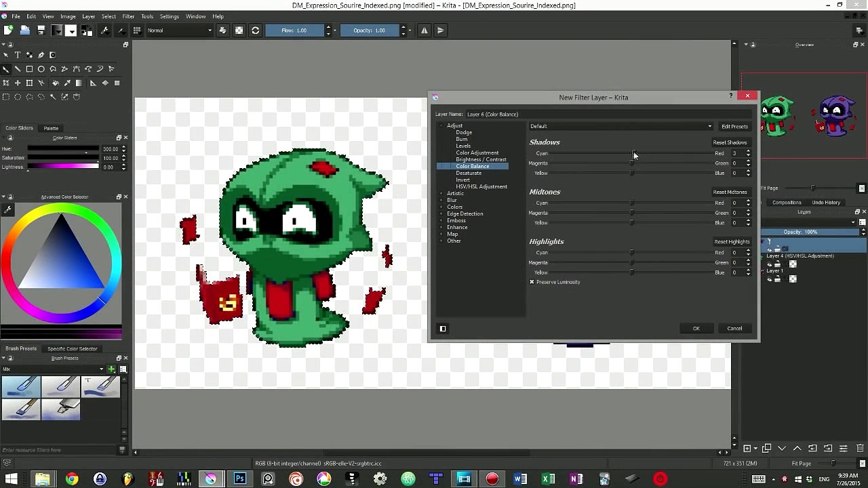This screenshot has height=488, width=868.
Task: Click the Edit Presets button
Action: pyautogui.click(x=734, y=126)
